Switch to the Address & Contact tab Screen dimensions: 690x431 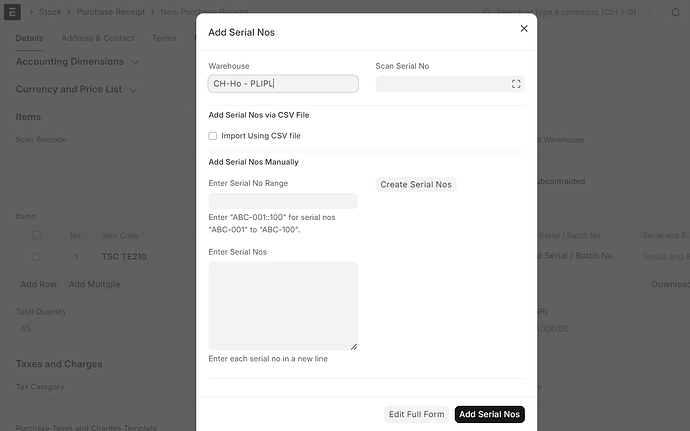(97, 38)
